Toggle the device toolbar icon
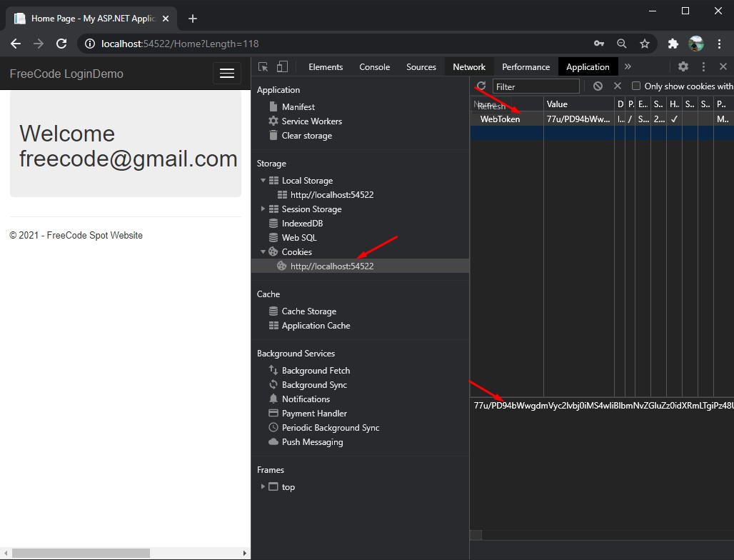This screenshot has height=560, width=734. pyautogui.click(x=282, y=67)
